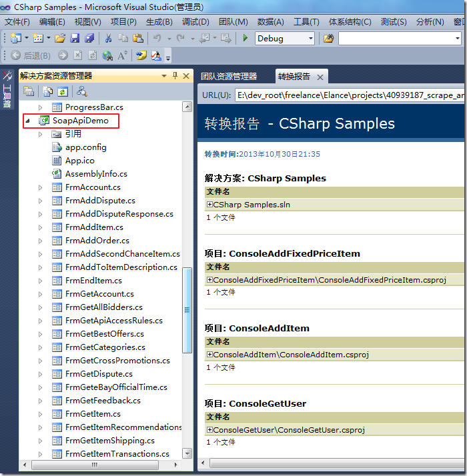Click Solution Explorer horizontal scrollbar right arrow
The image size is (467, 476).
tap(175, 465)
